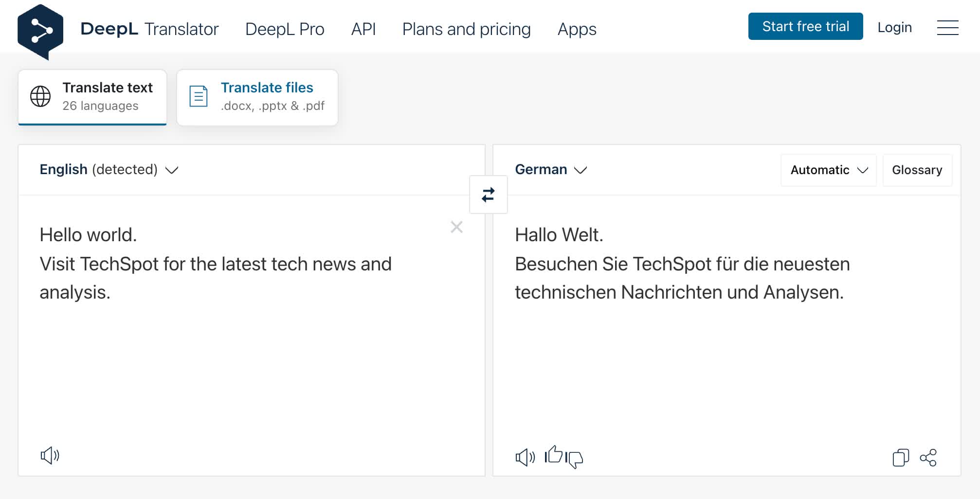Click the 'Hello world.' source line
This screenshot has width=980, height=499.
[88, 235]
